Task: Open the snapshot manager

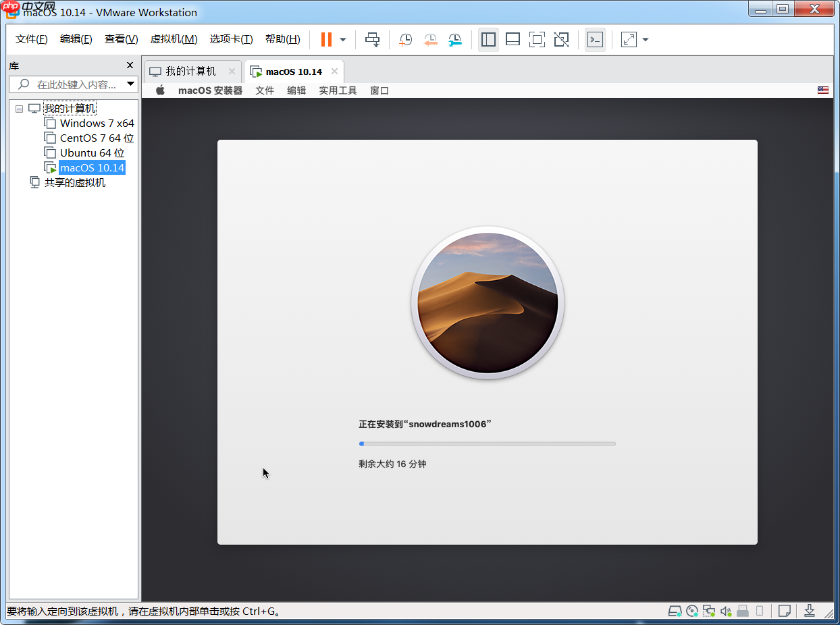Action: (x=455, y=40)
